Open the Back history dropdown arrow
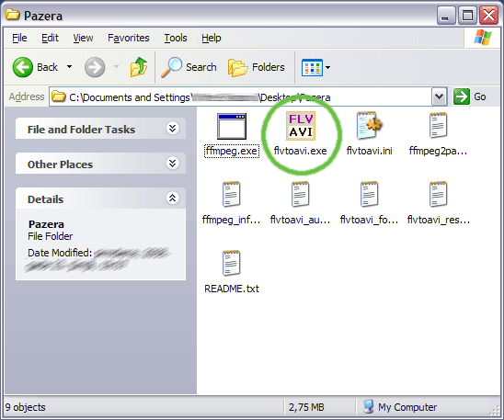The width and height of the screenshot is (504, 420). coord(69,67)
